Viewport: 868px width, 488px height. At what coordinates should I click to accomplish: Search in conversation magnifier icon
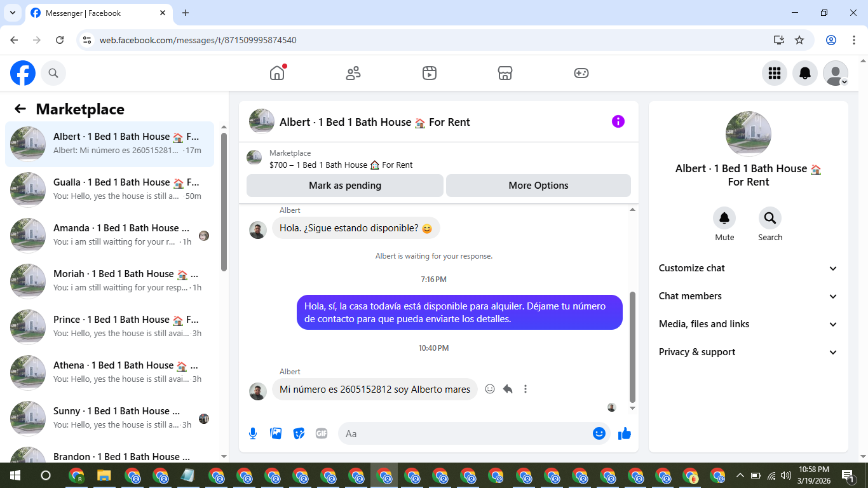[770, 219]
